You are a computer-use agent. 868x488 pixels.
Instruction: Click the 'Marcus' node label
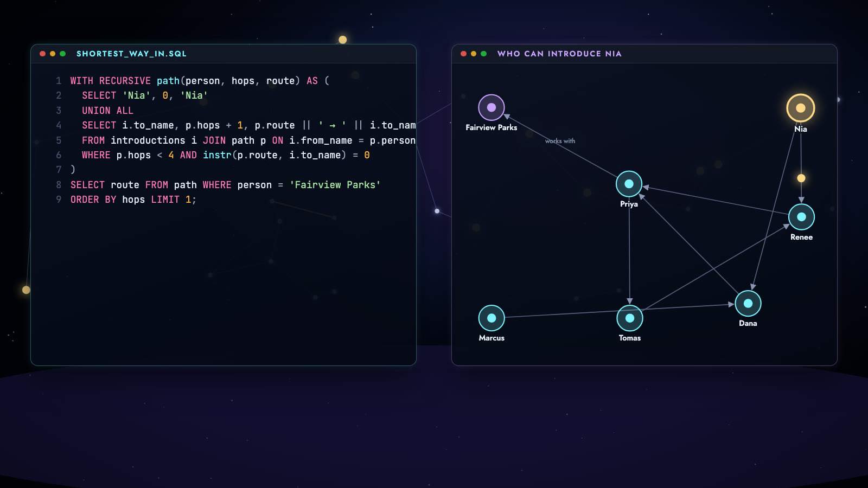pos(492,338)
